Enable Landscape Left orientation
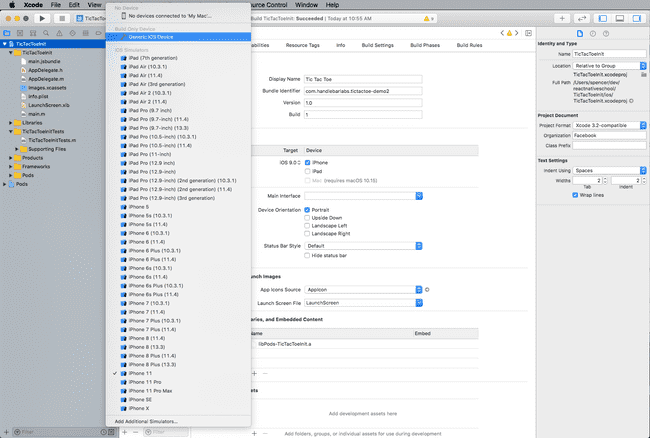This screenshot has height=438, width=650. tap(307, 225)
